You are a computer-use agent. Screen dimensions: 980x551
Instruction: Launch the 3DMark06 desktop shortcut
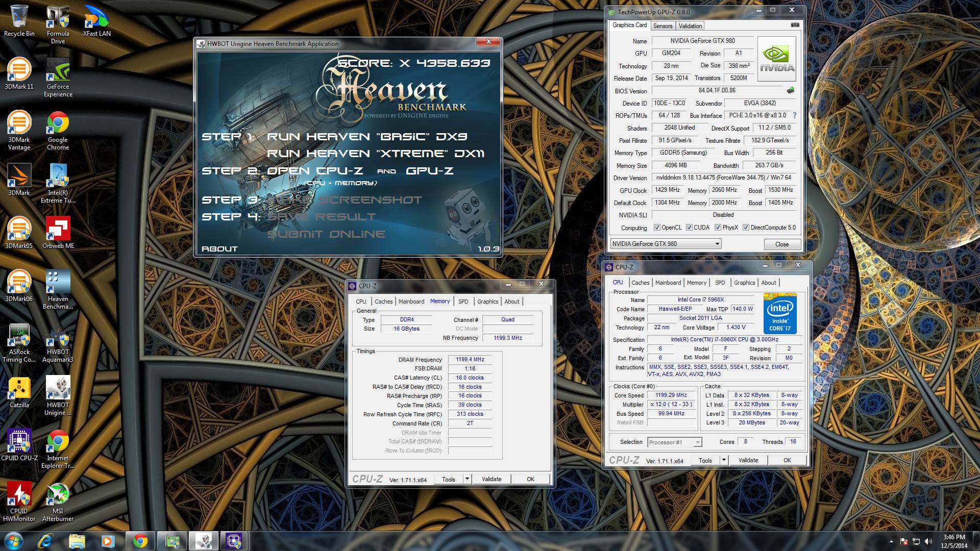click(x=19, y=286)
